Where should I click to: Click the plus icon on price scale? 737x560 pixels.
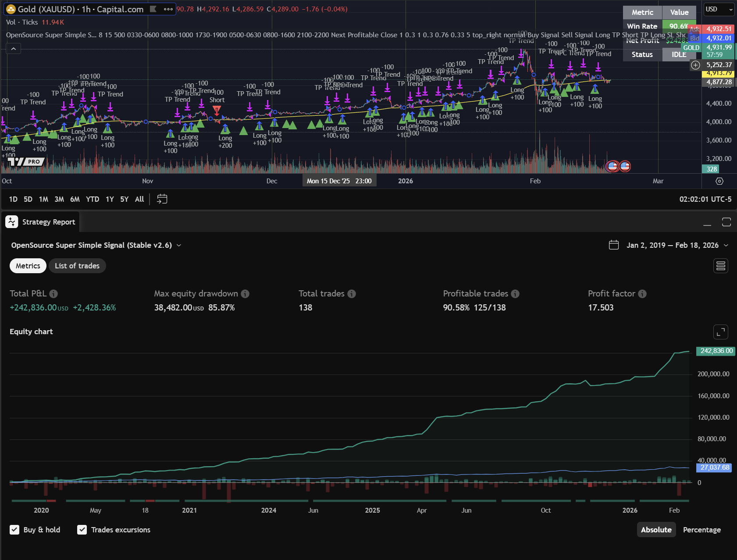(695, 65)
